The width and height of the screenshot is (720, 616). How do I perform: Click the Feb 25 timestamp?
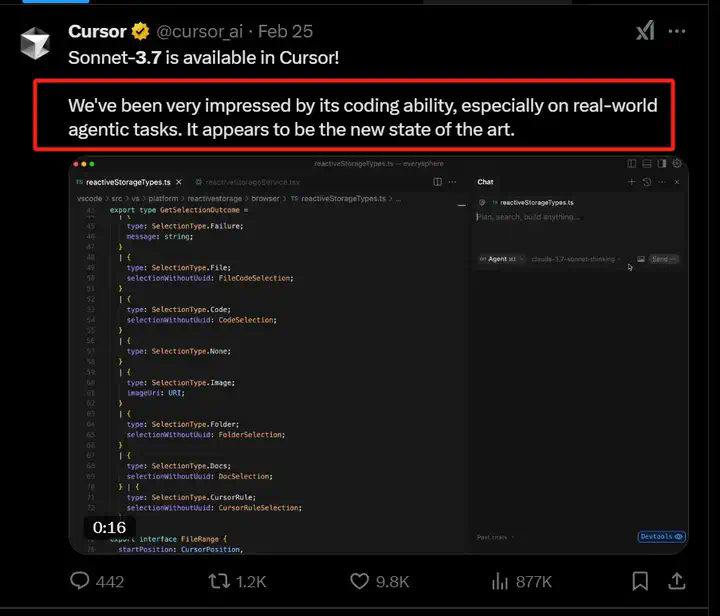pos(285,31)
